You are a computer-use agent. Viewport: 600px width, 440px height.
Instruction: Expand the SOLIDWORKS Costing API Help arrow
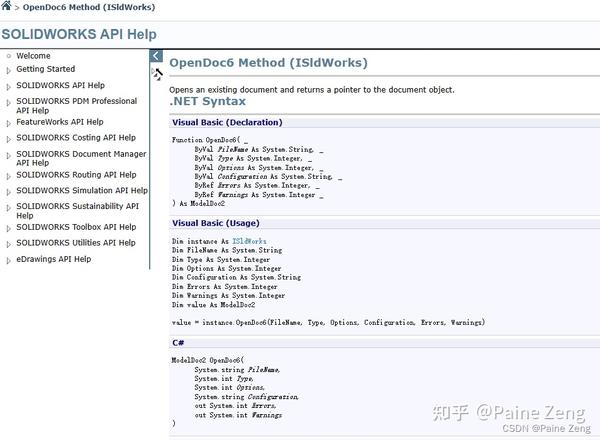8,139
